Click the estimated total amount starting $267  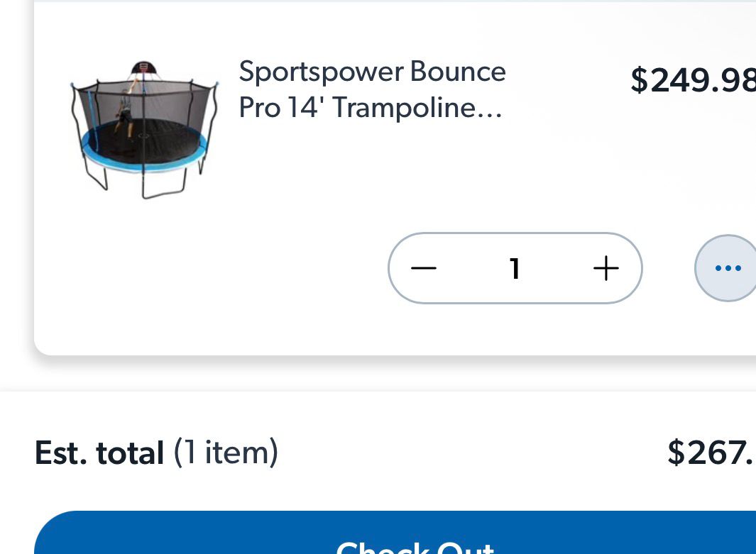[x=710, y=453]
